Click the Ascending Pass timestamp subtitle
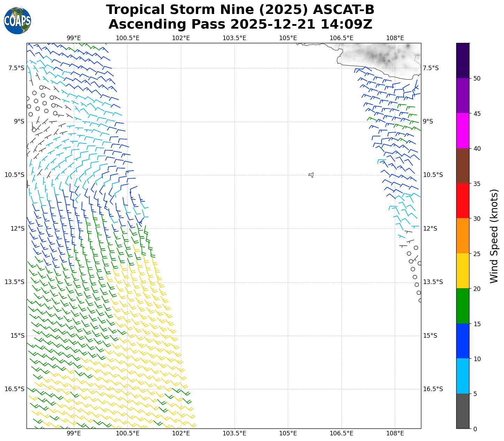This screenshot has width=504, height=441. click(240, 24)
